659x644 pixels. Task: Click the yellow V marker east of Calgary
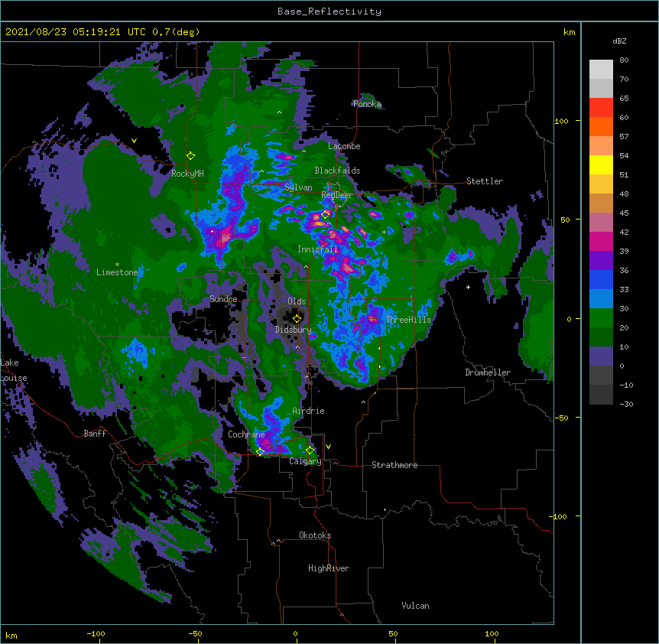(x=328, y=447)
